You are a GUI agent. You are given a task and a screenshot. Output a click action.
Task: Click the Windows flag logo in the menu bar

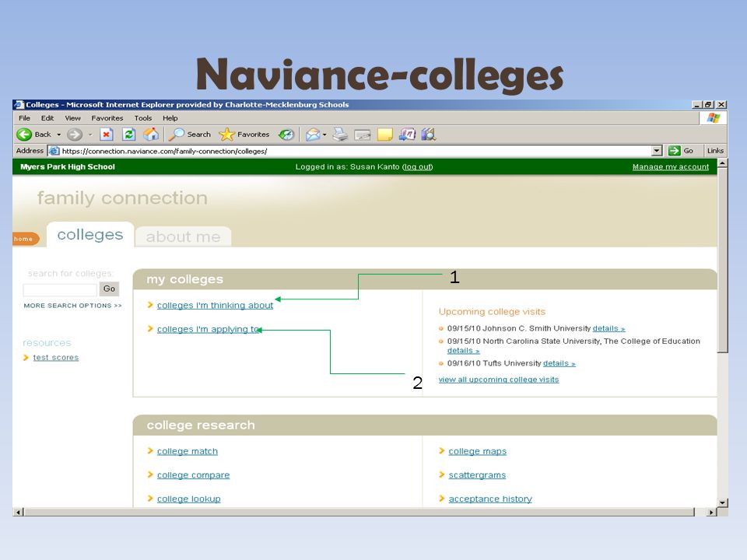click(x=714, y=118)
